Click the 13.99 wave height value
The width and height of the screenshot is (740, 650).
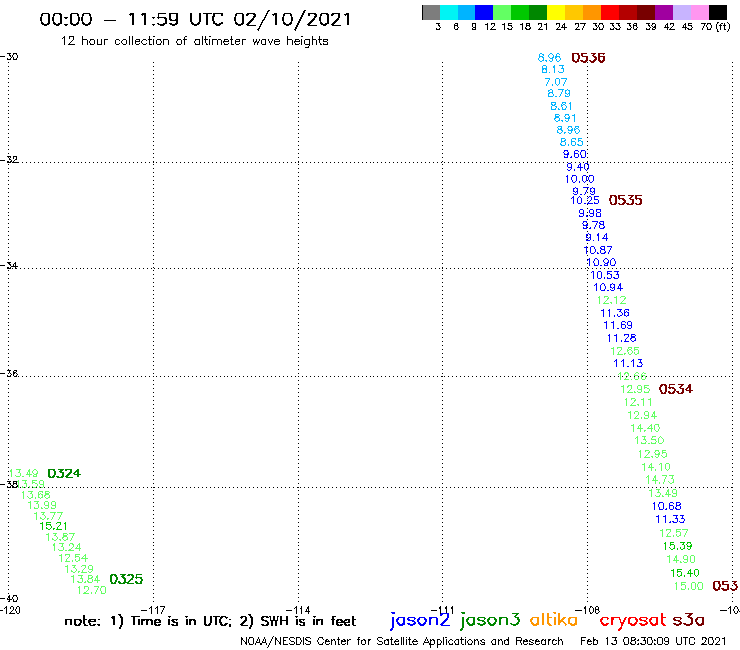[42, 505]
